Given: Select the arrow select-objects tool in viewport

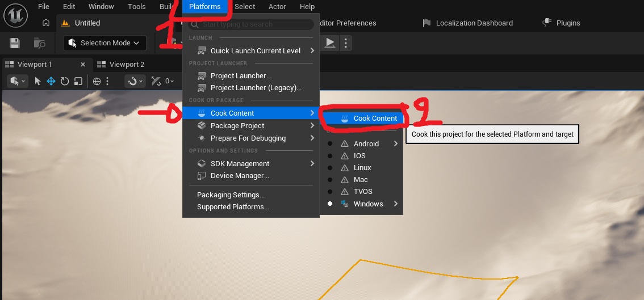Looking at the screenshot, I should [x=38, y=81].
